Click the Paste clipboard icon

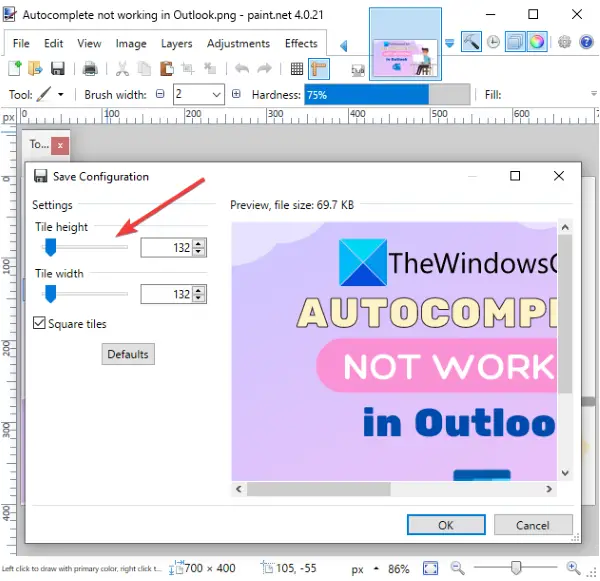(x=166, y=69)
